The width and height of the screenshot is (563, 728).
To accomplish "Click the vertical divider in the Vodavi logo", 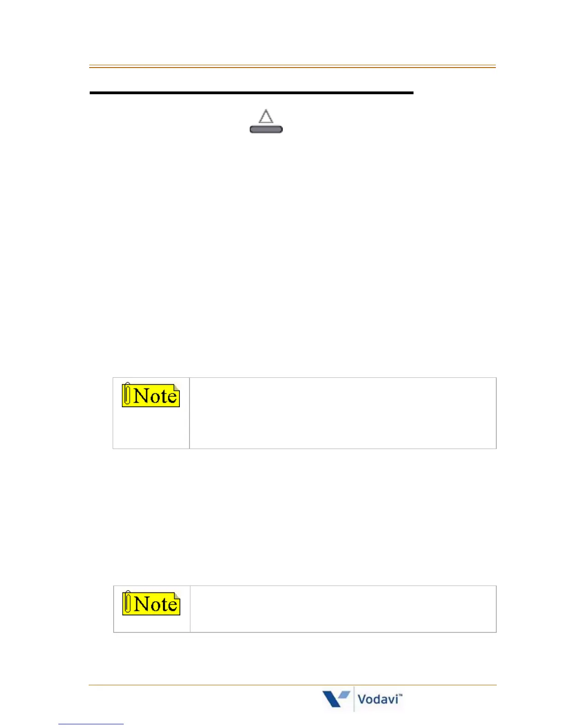I will pos(354,699).
